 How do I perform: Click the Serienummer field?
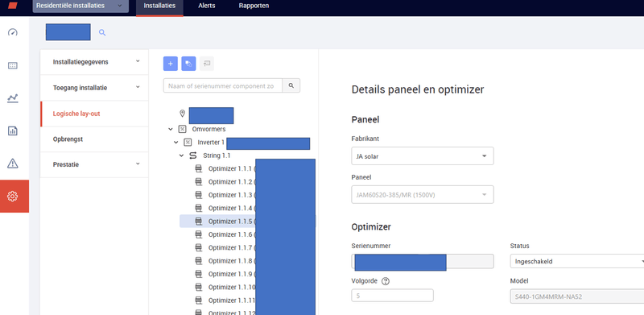(x=423, y=261)
